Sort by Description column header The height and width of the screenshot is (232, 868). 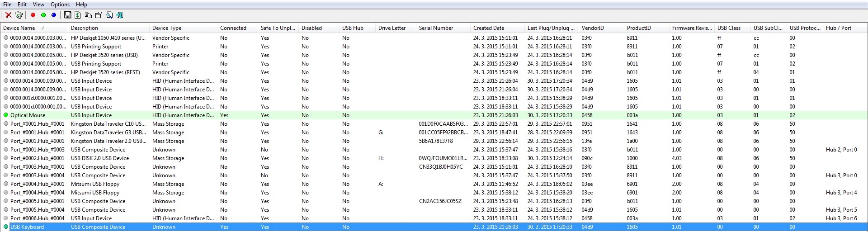pos(108,28)
